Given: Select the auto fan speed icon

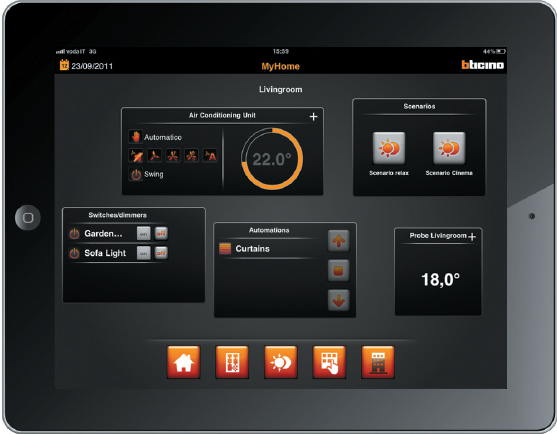Looking at the screenshot, I should pos(210,156).
